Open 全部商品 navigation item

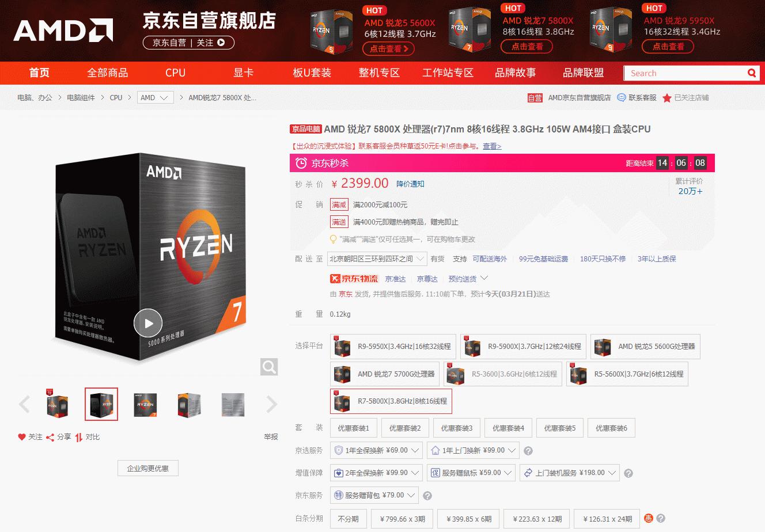click(108, 73)
